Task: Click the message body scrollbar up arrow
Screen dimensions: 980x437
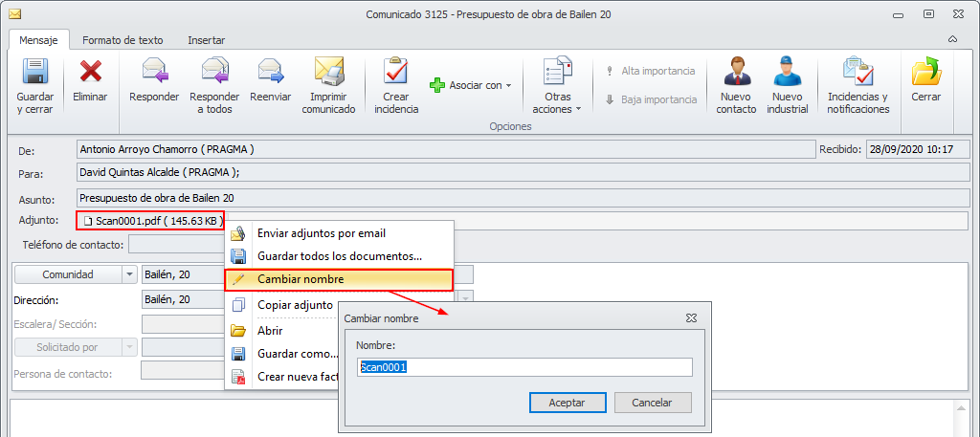Action: tap(963, 407)
